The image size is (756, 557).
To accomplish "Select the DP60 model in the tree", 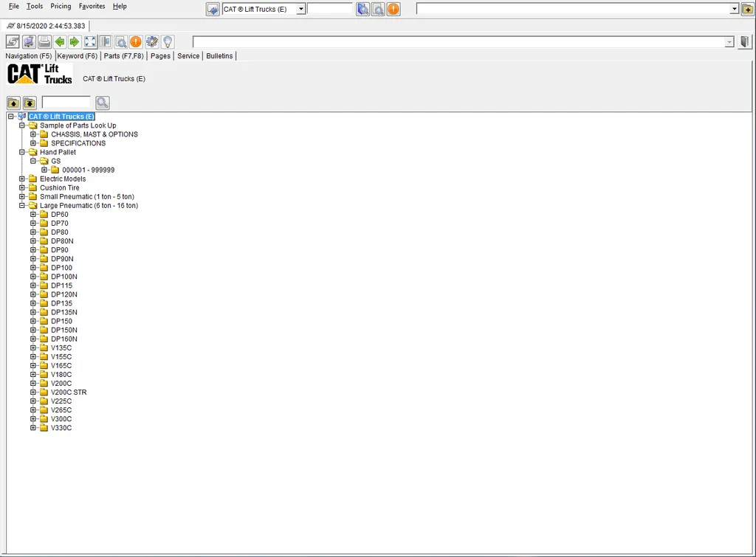I will [x=60, y=215].
